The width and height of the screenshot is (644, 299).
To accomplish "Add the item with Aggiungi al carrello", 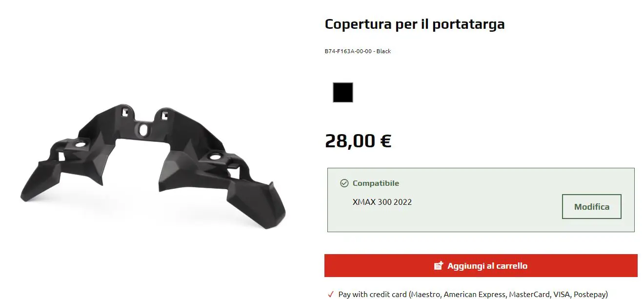I will point(481,266).
